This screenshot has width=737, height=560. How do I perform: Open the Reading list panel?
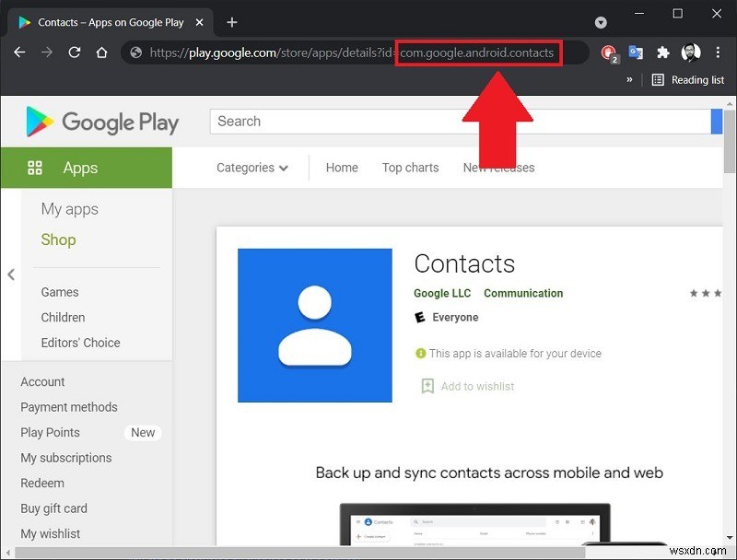(x=687, y=79)
